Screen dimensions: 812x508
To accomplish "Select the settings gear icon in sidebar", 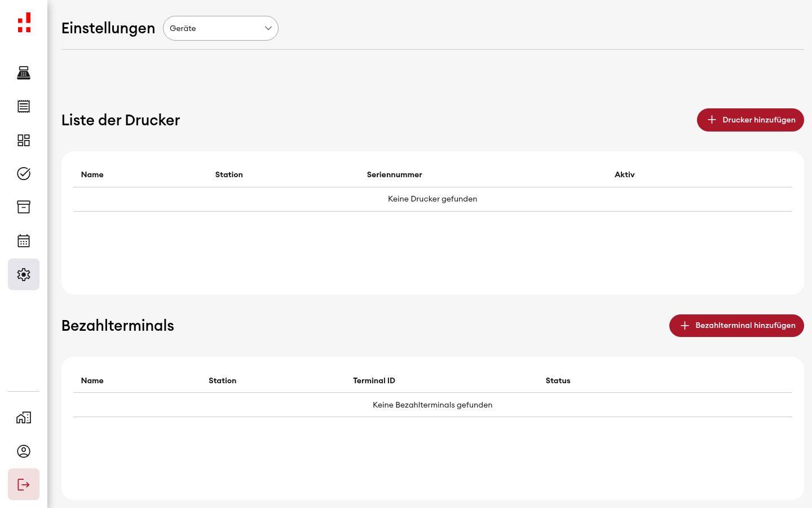I will pyautogui.click(x=24, y=274).
